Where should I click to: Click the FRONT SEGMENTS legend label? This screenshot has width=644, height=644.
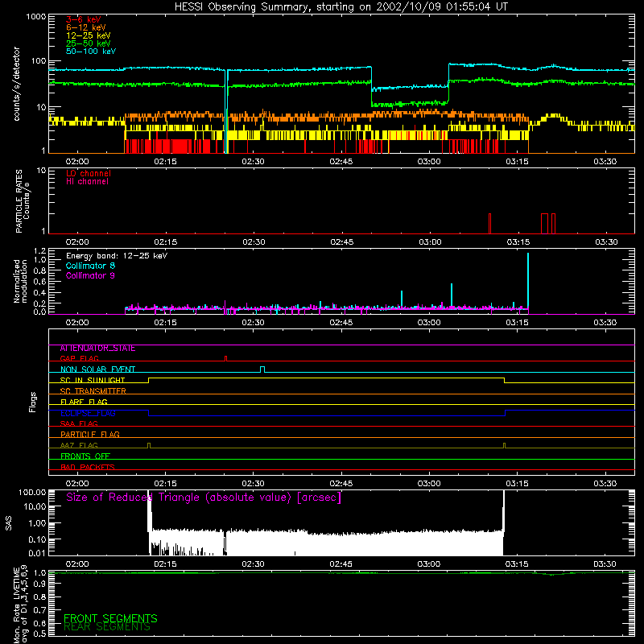click(x=110, y=618)
